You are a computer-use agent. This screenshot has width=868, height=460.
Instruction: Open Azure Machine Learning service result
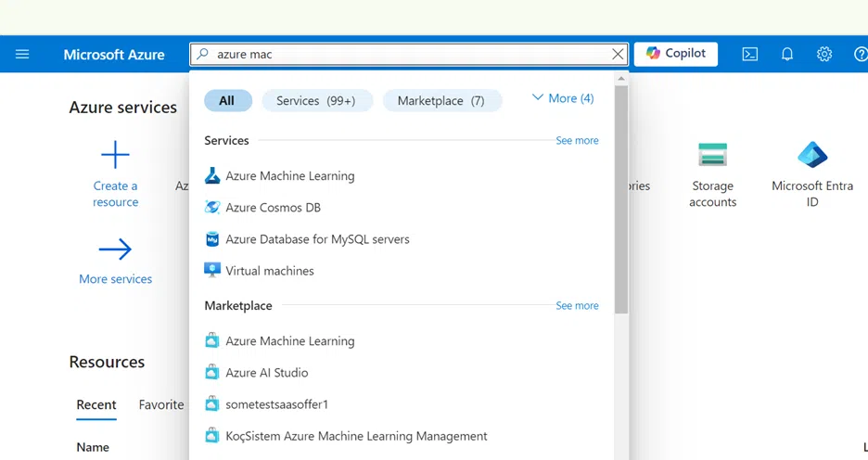pyautogui.click(x=289, y=176)
